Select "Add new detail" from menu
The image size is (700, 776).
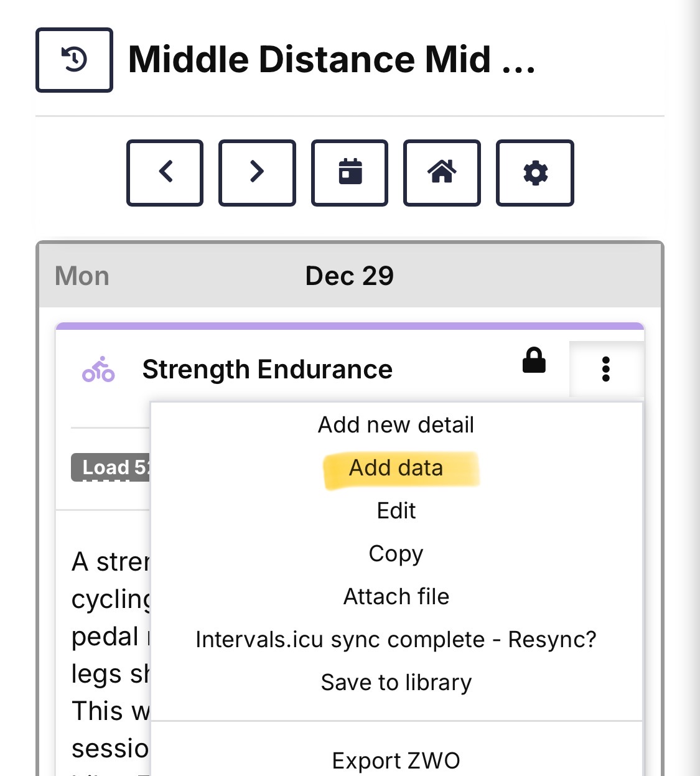click(396, 425)
